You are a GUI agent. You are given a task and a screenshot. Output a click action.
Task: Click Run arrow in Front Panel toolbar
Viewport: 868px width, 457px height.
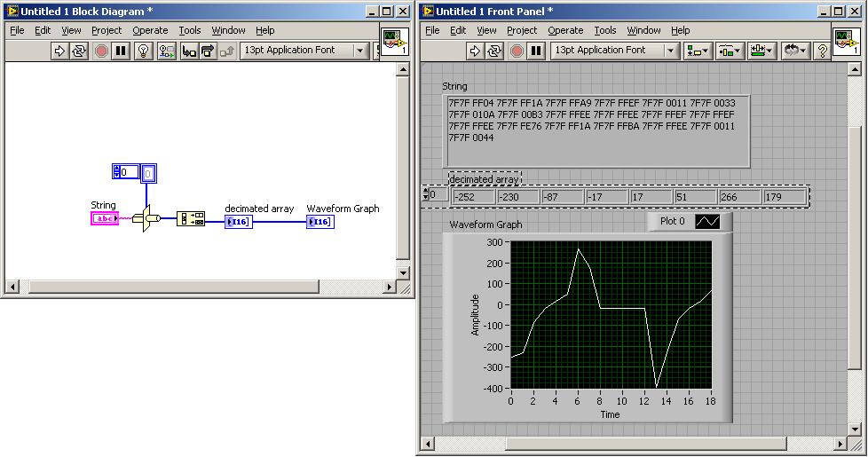pyautogui.click(x=477, y=51)
